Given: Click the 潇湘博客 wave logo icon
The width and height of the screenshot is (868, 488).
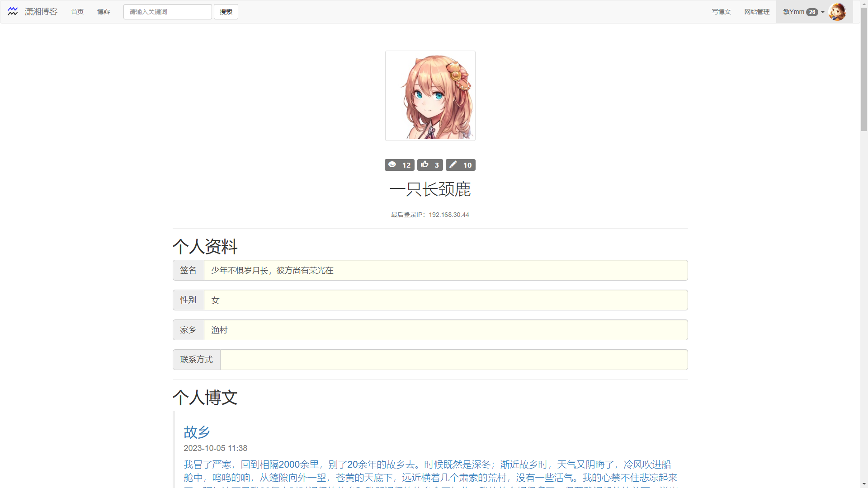Looking at the screenshot, I should (13, 12).
